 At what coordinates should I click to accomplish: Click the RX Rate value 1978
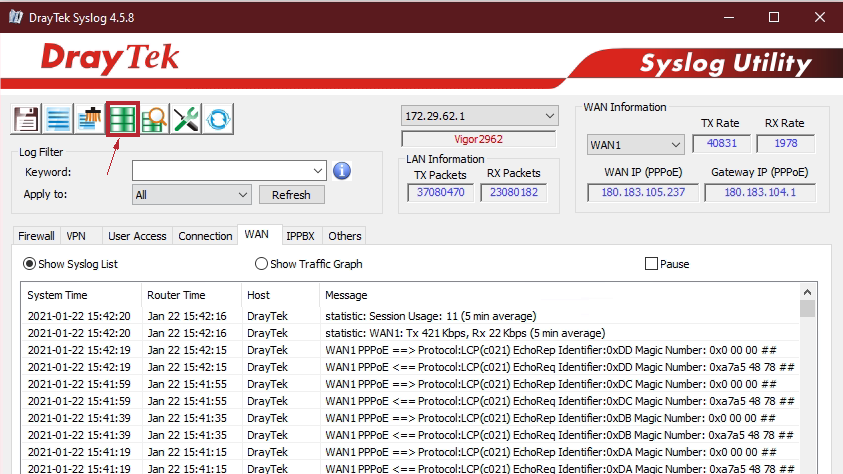pos(785,143)
